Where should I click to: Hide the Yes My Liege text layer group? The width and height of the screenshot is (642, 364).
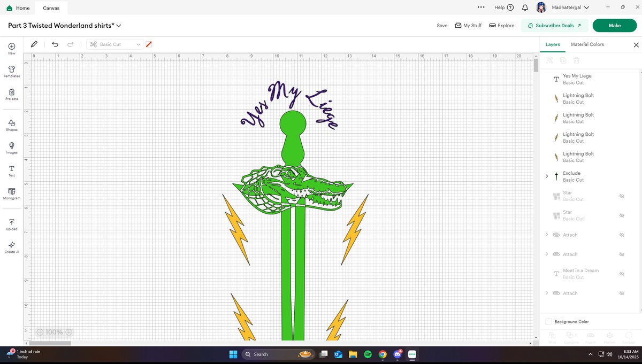pyautogui.click(x=621, y=79)
